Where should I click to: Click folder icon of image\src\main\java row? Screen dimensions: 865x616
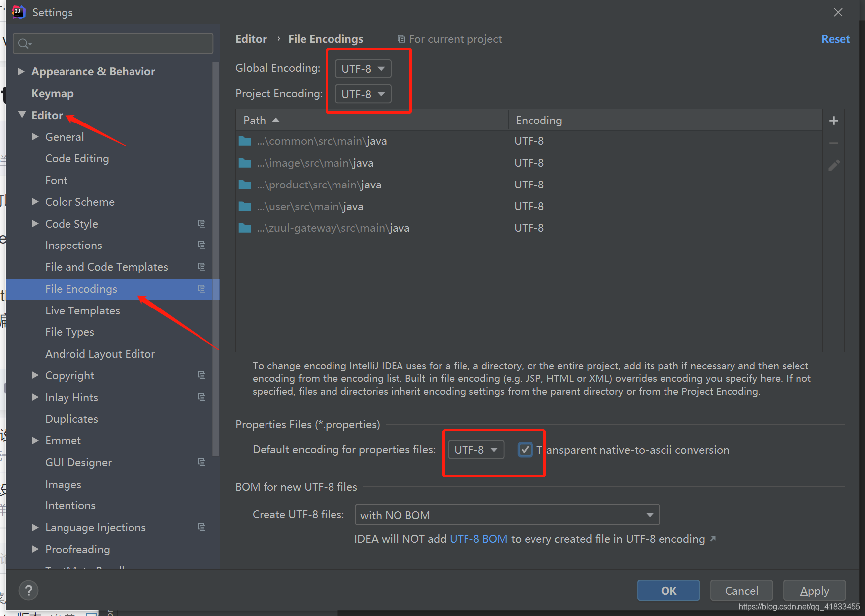click(245, 163)
